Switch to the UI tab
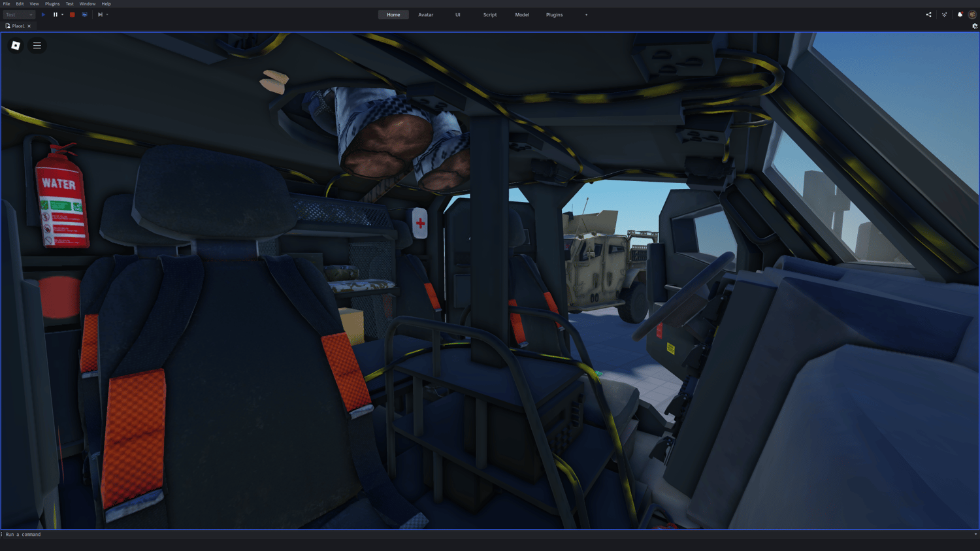Screen dimensions: 980x551 tap(458, 14)
